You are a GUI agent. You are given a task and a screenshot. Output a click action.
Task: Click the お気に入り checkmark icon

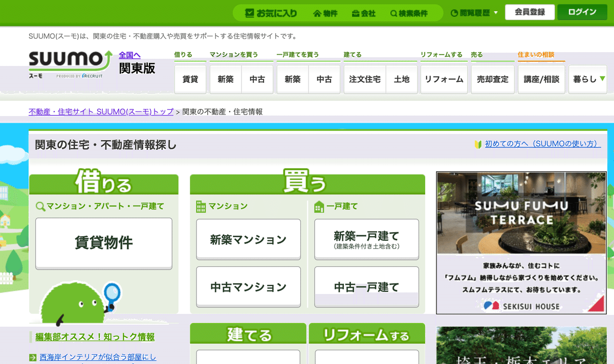pyautogui.click(x=249, y=12)
